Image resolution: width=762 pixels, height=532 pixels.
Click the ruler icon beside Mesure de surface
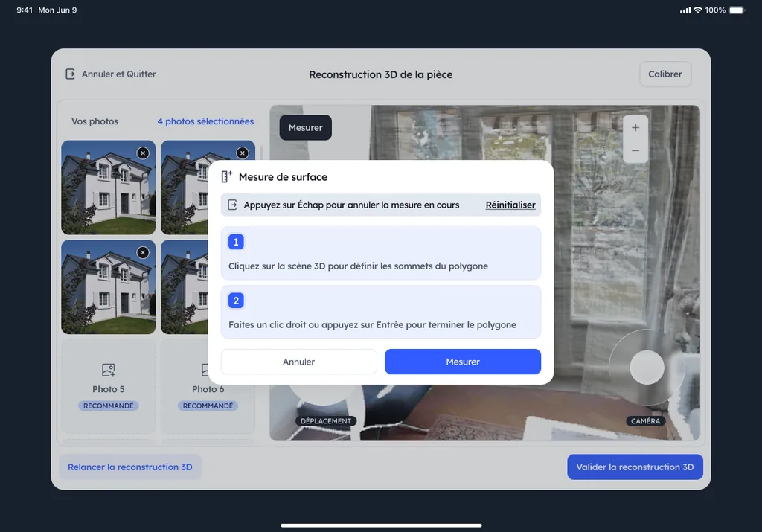227,176
